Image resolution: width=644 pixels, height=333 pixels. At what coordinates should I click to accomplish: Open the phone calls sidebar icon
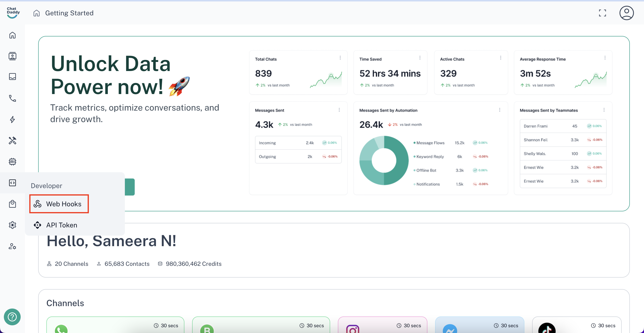point(12,98)
